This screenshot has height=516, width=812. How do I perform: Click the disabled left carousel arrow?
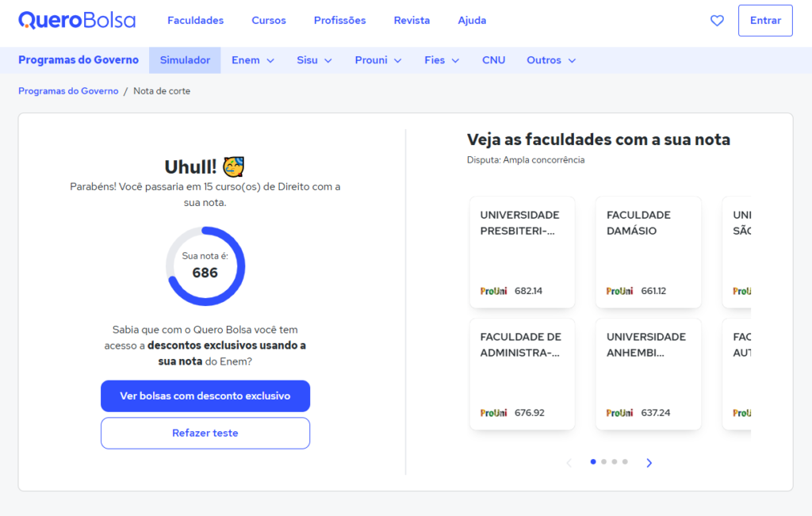click(569, 462)
